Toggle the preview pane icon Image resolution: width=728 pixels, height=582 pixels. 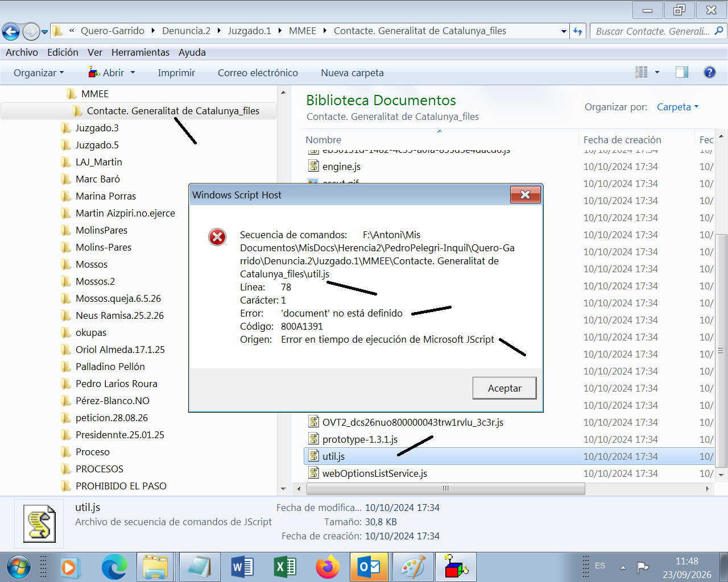[681, 72]
